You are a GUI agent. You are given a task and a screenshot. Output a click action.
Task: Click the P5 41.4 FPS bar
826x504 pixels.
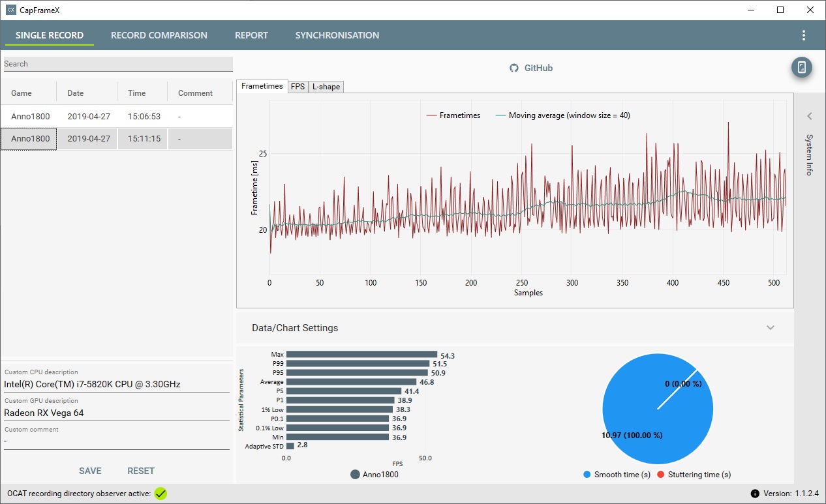coord(344,391)
